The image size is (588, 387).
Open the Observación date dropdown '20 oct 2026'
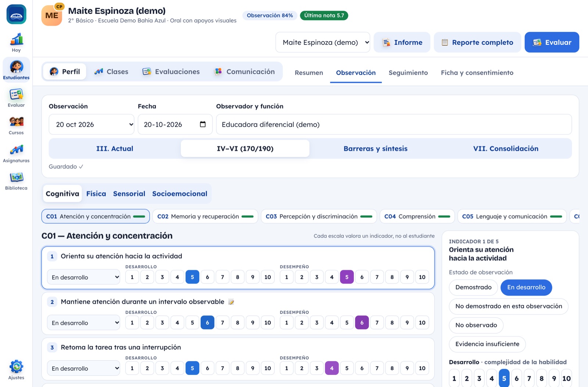pyautogui.click(x=92, y=124)
